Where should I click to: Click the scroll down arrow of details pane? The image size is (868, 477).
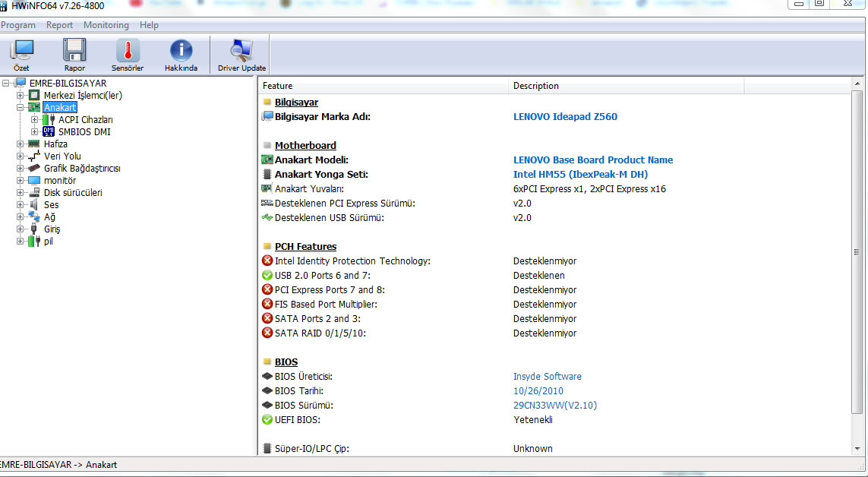tap(857, 449)
